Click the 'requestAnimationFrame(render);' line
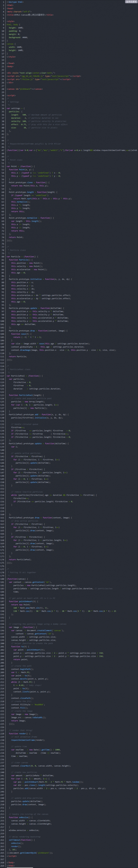Image resolution: width=138 pixels, height=868 pixels. 28,740
